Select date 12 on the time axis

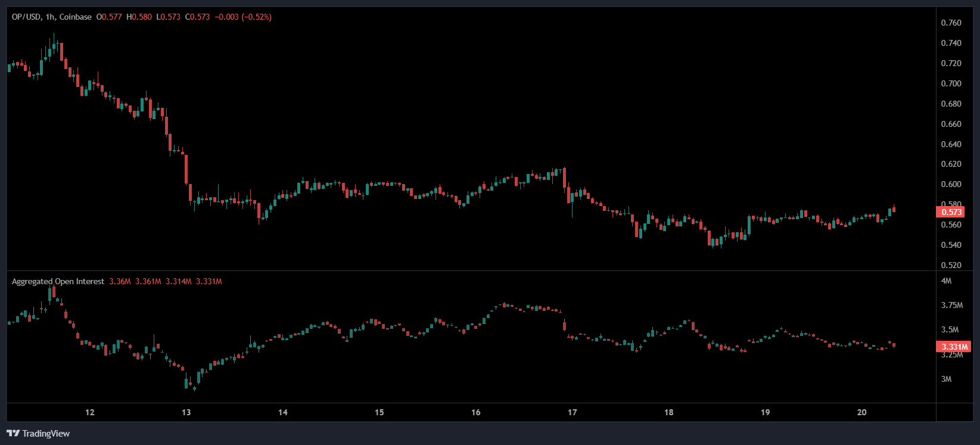90,412
